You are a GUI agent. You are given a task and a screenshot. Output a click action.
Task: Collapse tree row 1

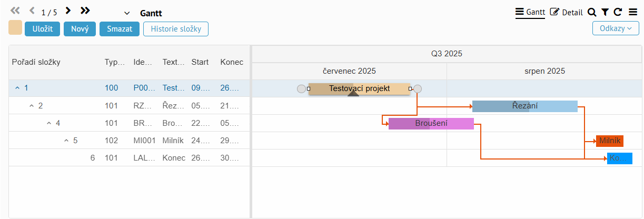(x=17, y=88)
